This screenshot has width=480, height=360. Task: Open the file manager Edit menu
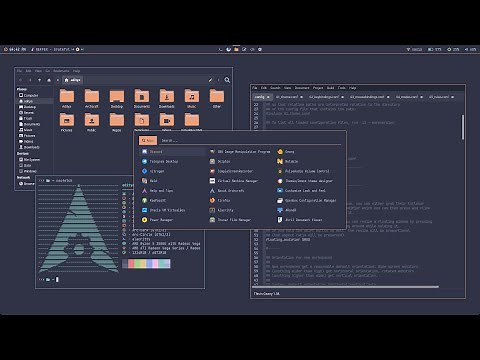coord(29,71)
